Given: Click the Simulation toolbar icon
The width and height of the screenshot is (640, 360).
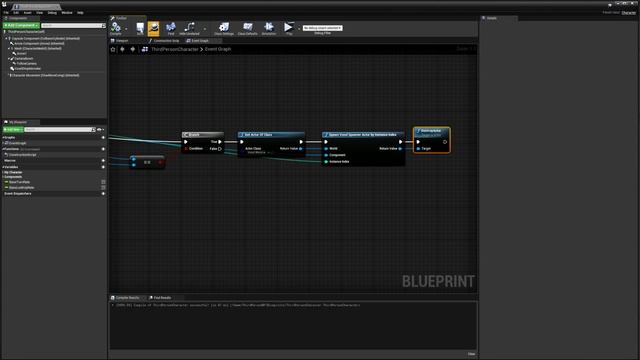Looking at the screenshot, I should tap(269, 27).
